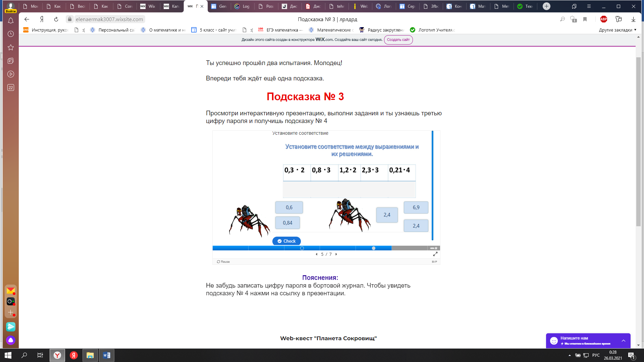Select the 0,84 answer tile

(287, 223)
